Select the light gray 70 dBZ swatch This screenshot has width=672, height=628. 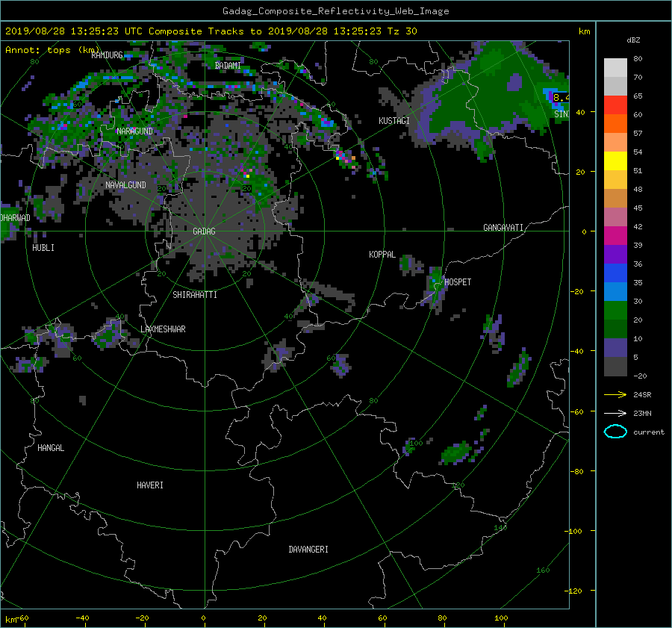pos(615,68)
